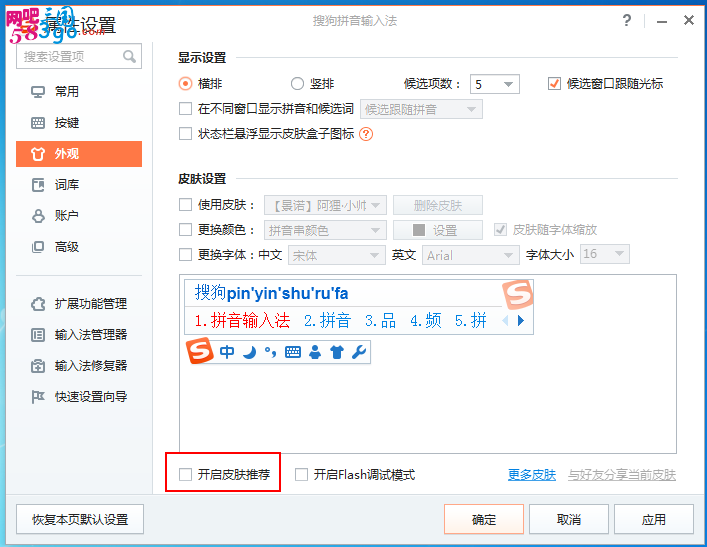
Task: Click the 删除皮肤 button
Action: coord(438,205)
